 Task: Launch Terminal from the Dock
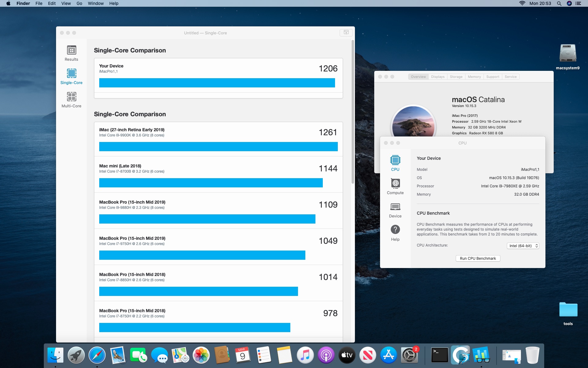439,355
